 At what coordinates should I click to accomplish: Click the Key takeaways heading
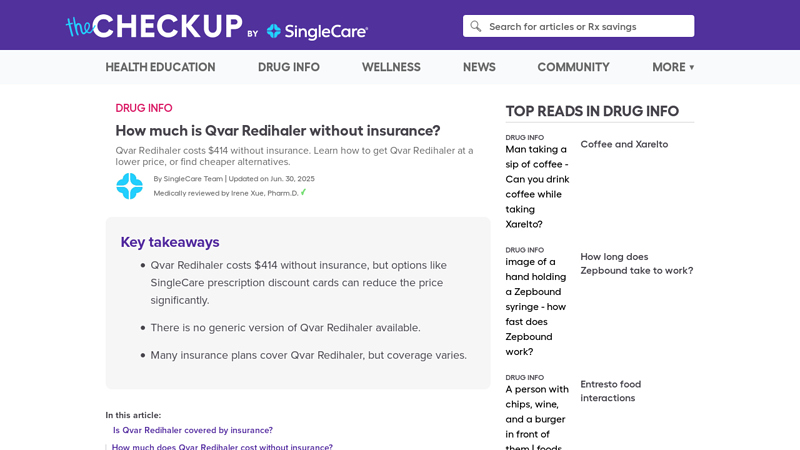coord(170,242)
